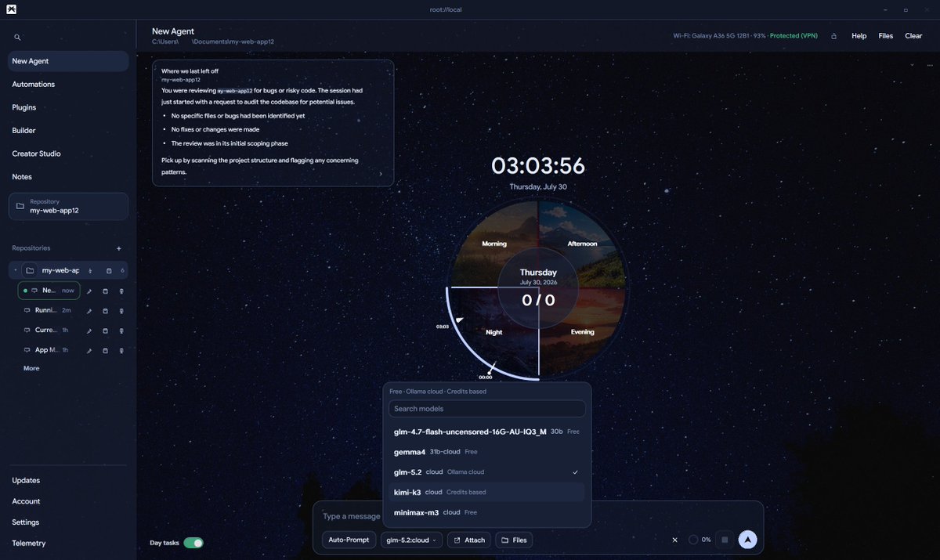The width and height of the screenshot is (940, 560).
Task: Click the Auto-Prompt button
Action: [349, 540]
